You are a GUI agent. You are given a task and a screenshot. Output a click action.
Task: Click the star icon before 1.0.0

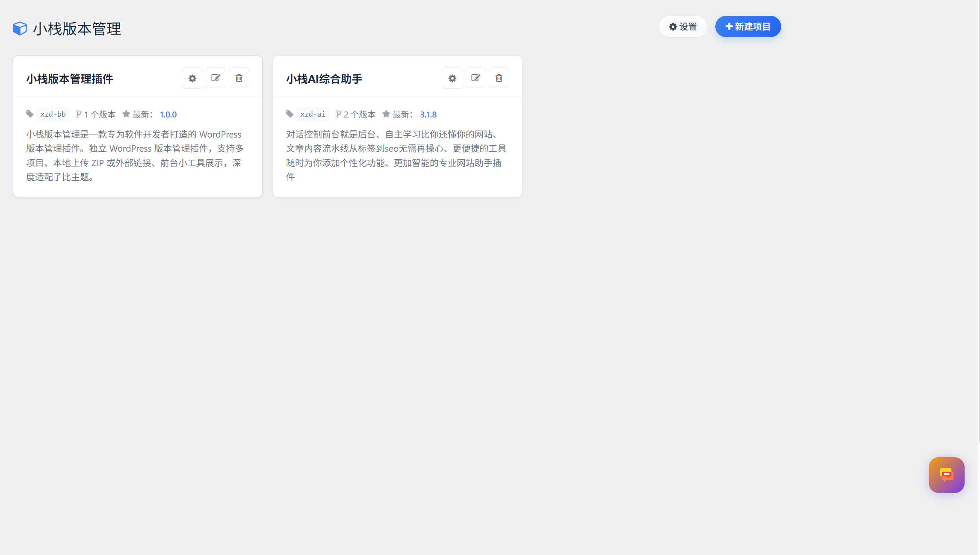click(126, 114)
